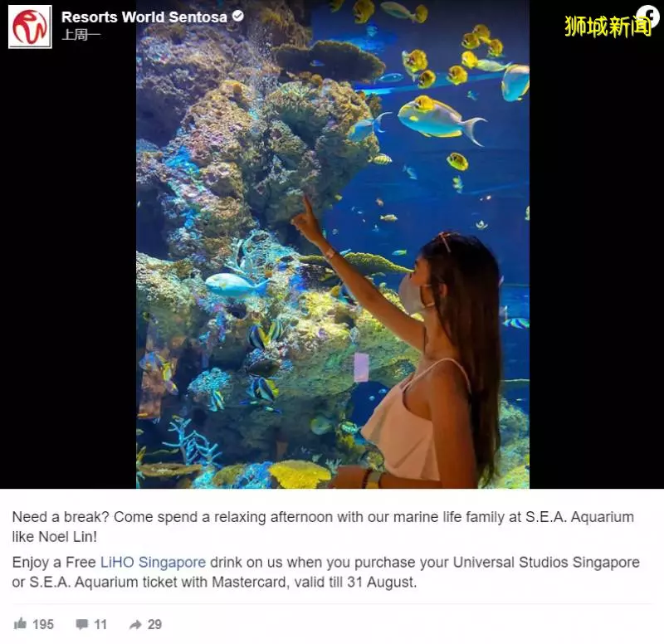Image resolution: width=664 pixels, height=644 pixels.
Task: Open the 11 comments count
Action: click(x=100, y=625)
